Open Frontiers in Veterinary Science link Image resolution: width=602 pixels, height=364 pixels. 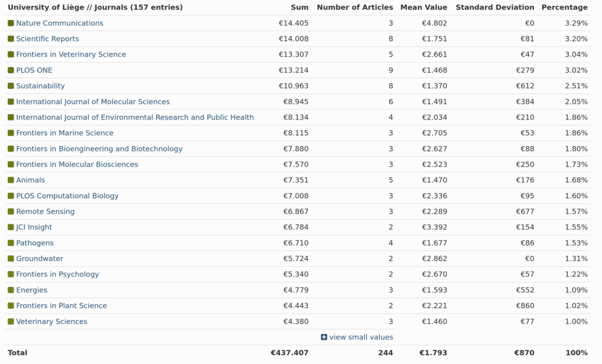[71, 55]
